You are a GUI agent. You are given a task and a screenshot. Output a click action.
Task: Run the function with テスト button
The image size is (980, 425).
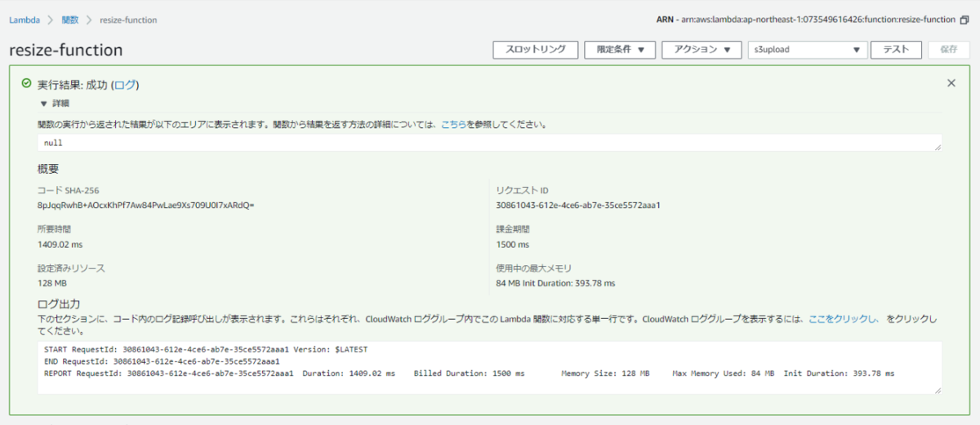coord(896,50)
